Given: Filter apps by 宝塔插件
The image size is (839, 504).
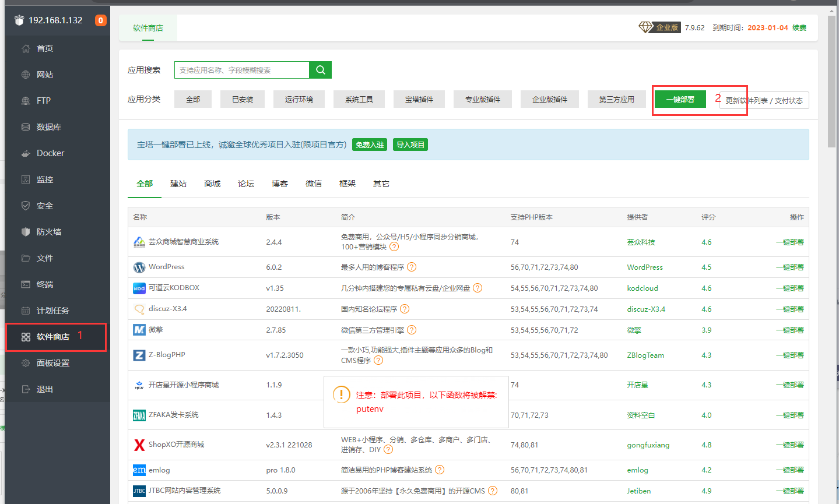Looking at the screenshot, I should (419, 99).
